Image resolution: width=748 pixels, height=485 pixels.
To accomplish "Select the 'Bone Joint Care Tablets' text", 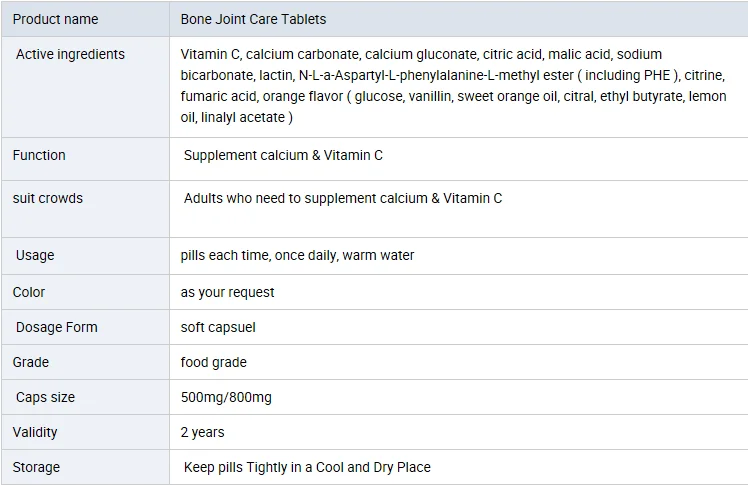I will (253, 19).
